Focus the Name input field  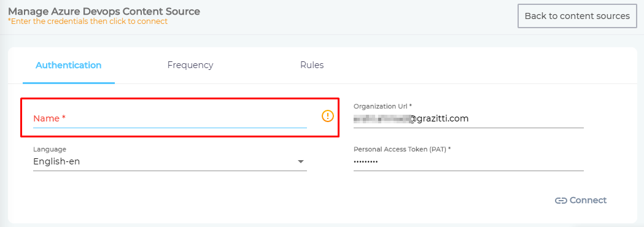(x=170, y=118)
